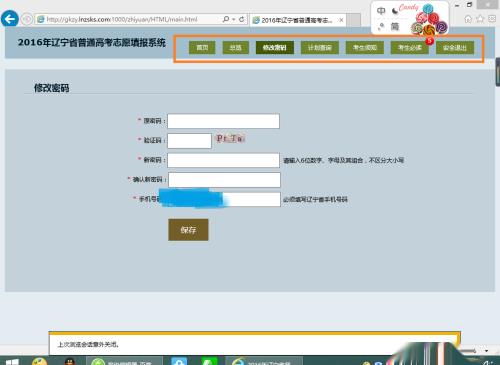The image size is (500, 365).
Task: Select the 2016年辽宁省普通高考 browser tab
Action: pos(297,20)
